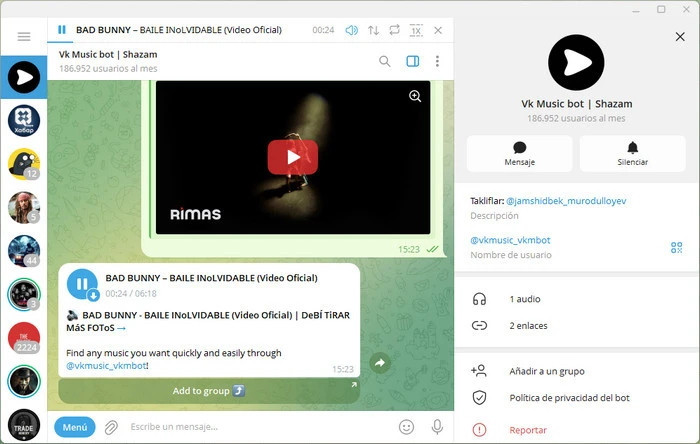This screenshot has height=444, width=700.
Task: Open Política de privacidad del bot
Action: point(576,398)
